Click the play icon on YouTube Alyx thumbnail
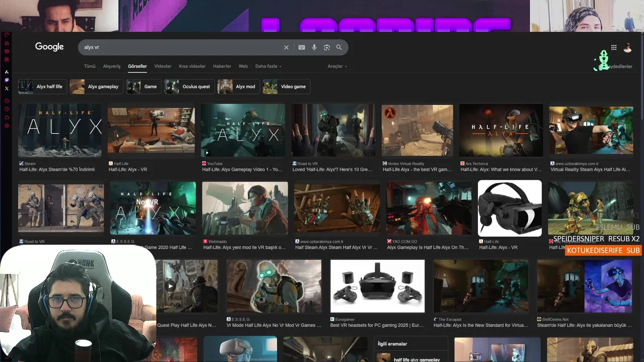 [x=206, y=153]
